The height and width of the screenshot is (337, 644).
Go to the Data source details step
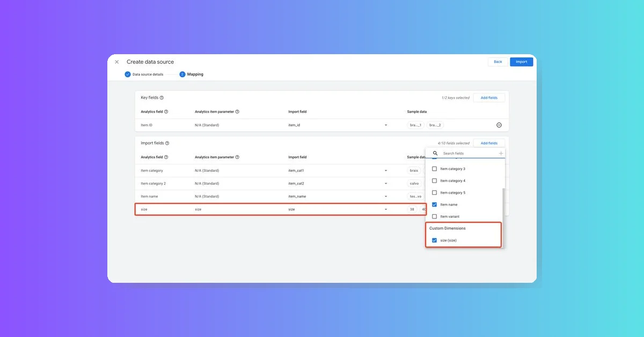[148, 74]
